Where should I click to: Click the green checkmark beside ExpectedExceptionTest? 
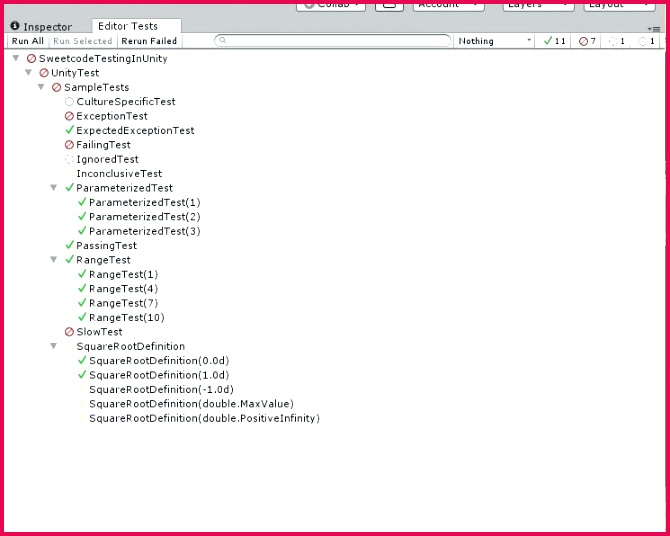point(70,130)
